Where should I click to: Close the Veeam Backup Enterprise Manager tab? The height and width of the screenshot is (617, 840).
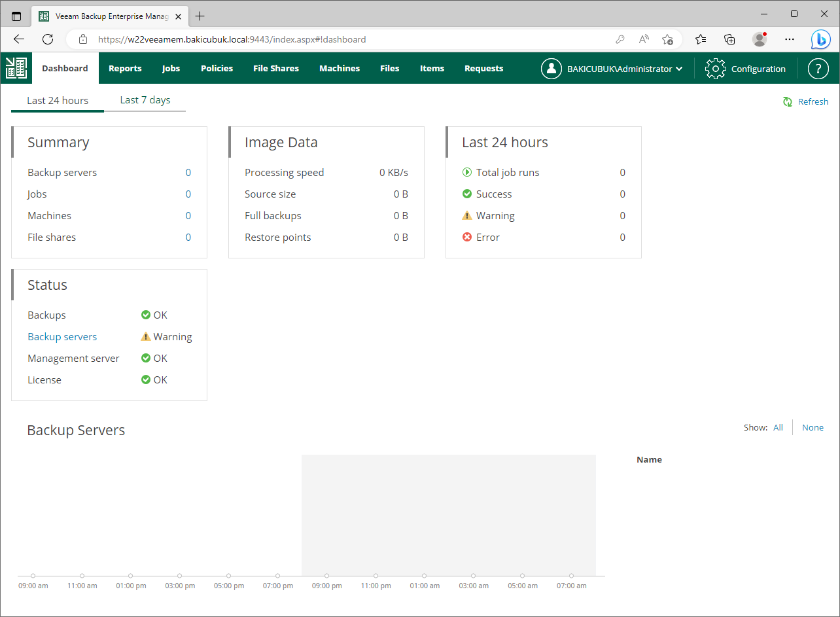click(178, 16)
